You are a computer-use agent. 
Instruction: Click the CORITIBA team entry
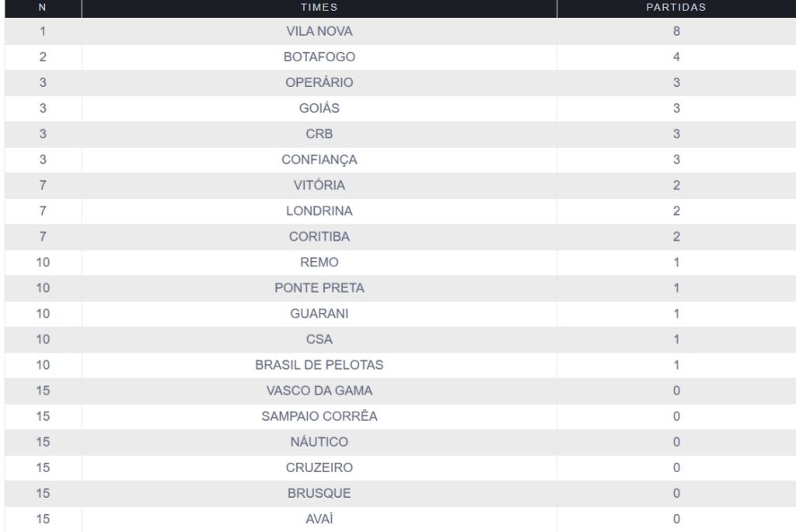tap(319, 237)
